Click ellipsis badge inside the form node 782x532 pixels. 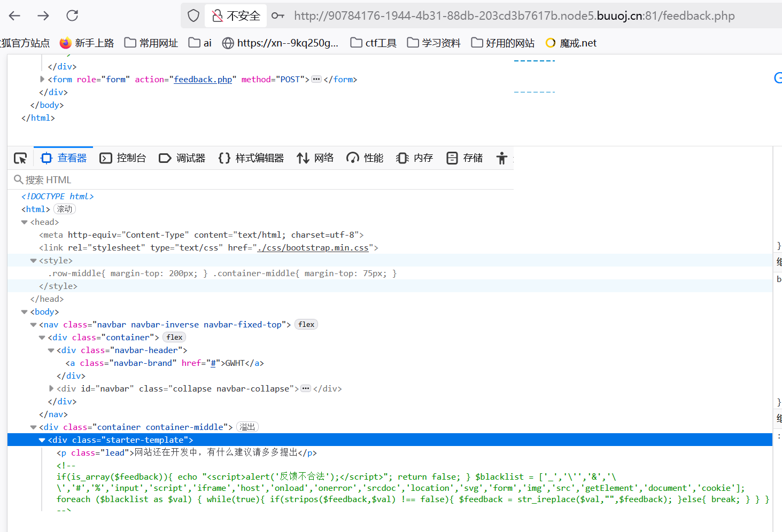316,79
